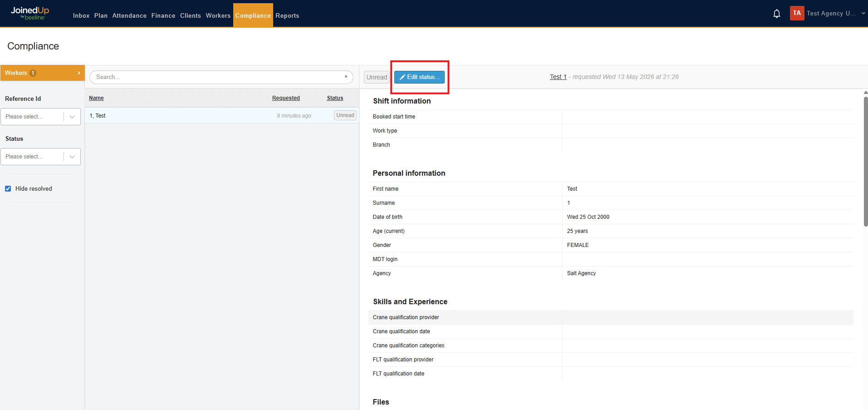Go to the Plan section
Image resolution: width=868 pixels, height=410 pixels.
[x=101, y=15]
